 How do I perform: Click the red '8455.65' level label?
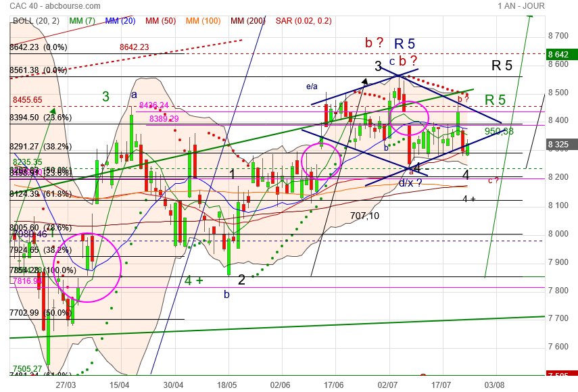click(x=27, y=100)
